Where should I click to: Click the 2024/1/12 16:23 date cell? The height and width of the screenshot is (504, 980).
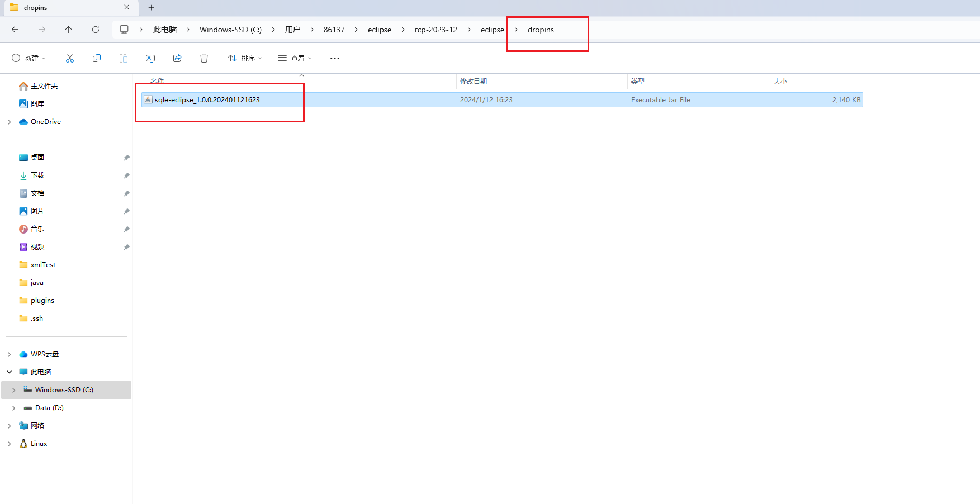click(x=486, y=99)
